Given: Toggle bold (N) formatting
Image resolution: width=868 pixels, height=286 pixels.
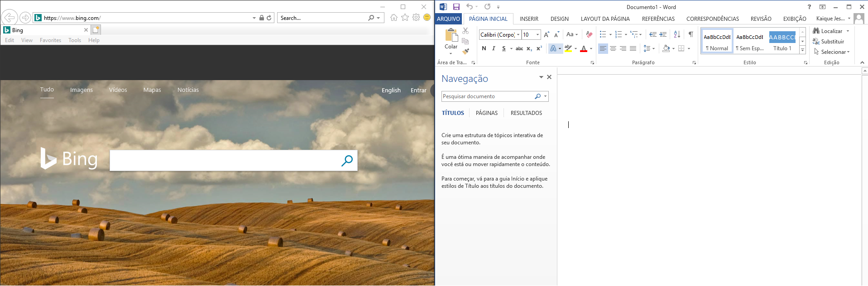Looking at the screenshot, I should click(484, 48).
